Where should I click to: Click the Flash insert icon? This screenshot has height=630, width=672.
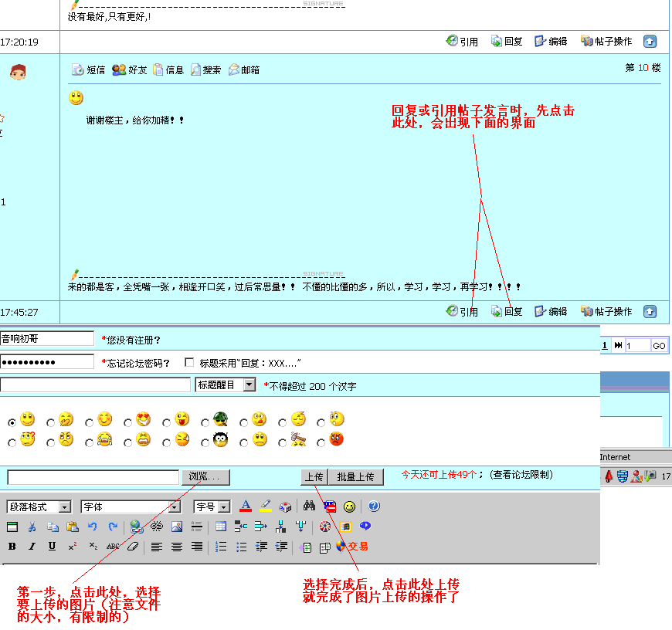pyautogui.click(x=325, y=527)
